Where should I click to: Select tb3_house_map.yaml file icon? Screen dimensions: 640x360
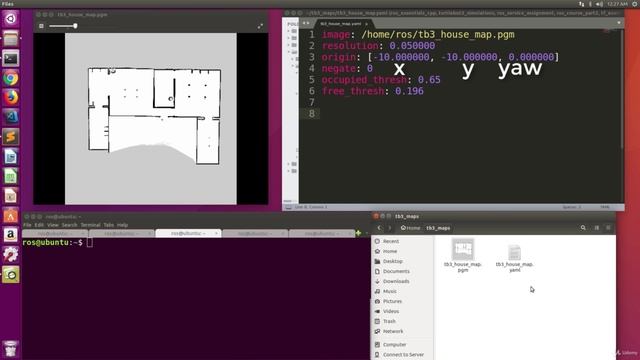coord(514,252)
